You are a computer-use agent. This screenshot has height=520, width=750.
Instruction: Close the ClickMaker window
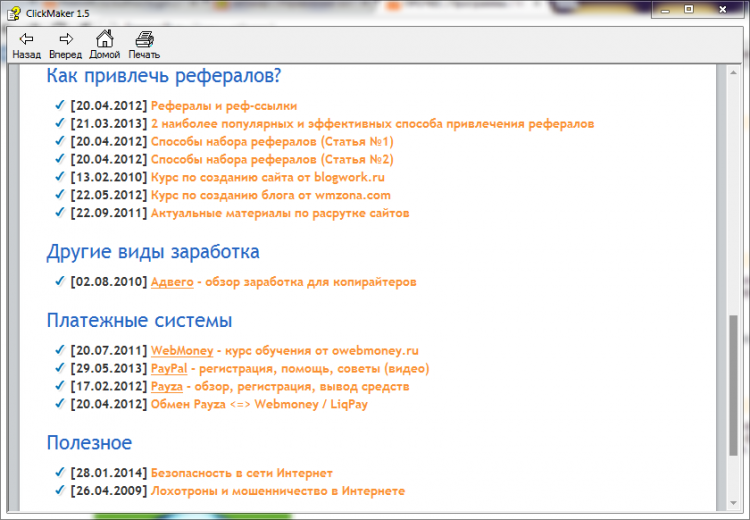(723, 10)
